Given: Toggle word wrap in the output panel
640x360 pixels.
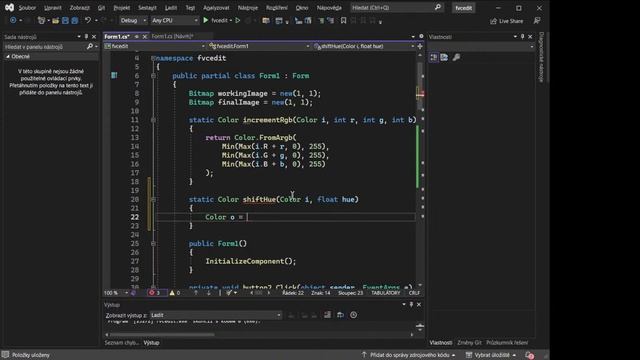Looking at the screenshot, I should point(340,315).
